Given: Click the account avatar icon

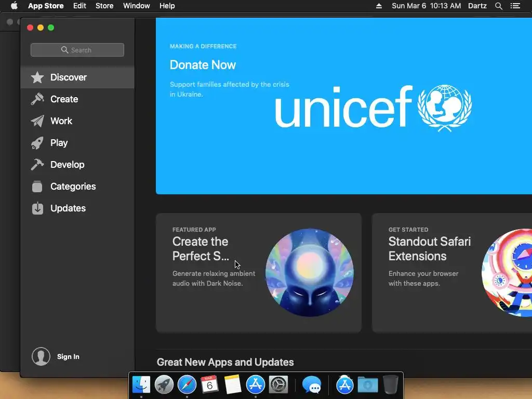Looking at the screenshot, I should pos(41,356).
